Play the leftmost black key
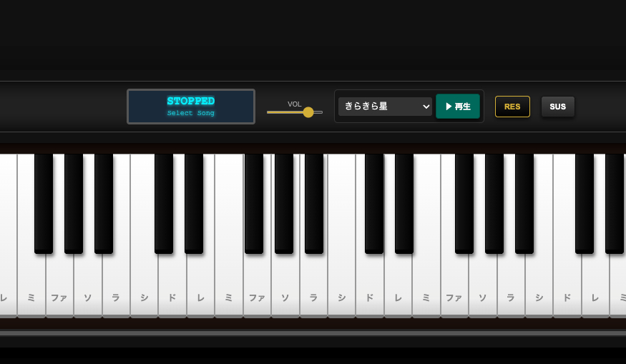 pos(44,204)
